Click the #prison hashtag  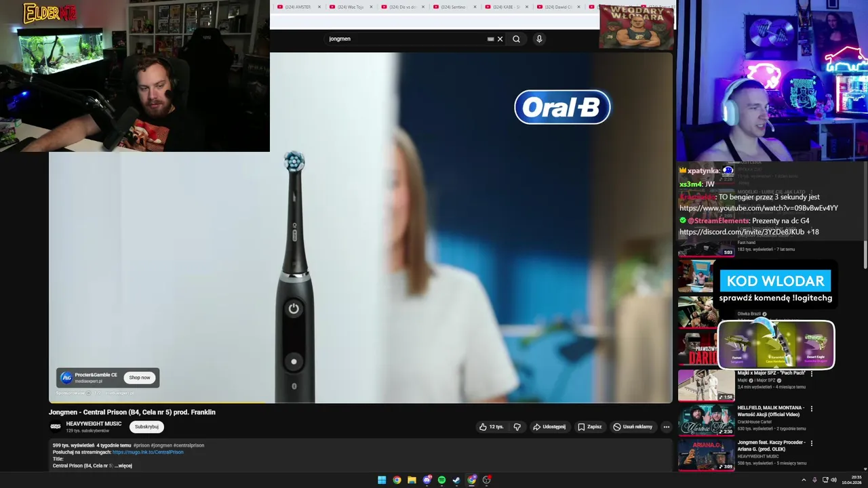142,445
